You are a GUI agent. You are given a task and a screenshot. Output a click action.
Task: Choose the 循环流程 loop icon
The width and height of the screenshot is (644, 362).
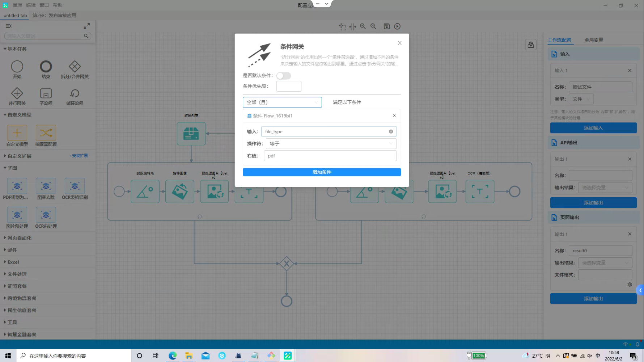[x=75, y=93]
